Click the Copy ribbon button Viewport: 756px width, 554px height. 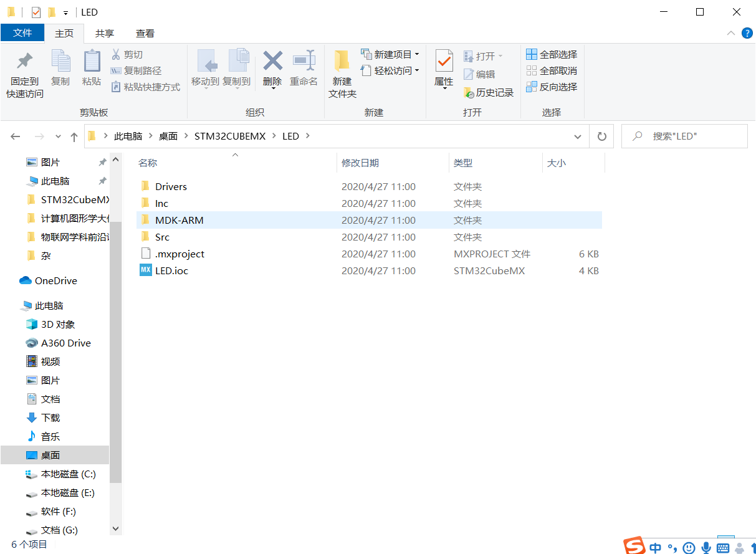click(60, 68)
